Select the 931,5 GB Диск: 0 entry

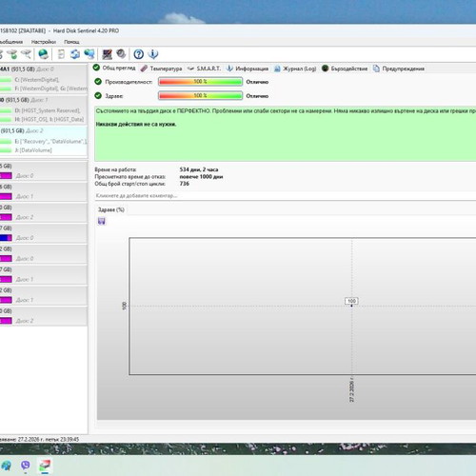tap(44, 69)
